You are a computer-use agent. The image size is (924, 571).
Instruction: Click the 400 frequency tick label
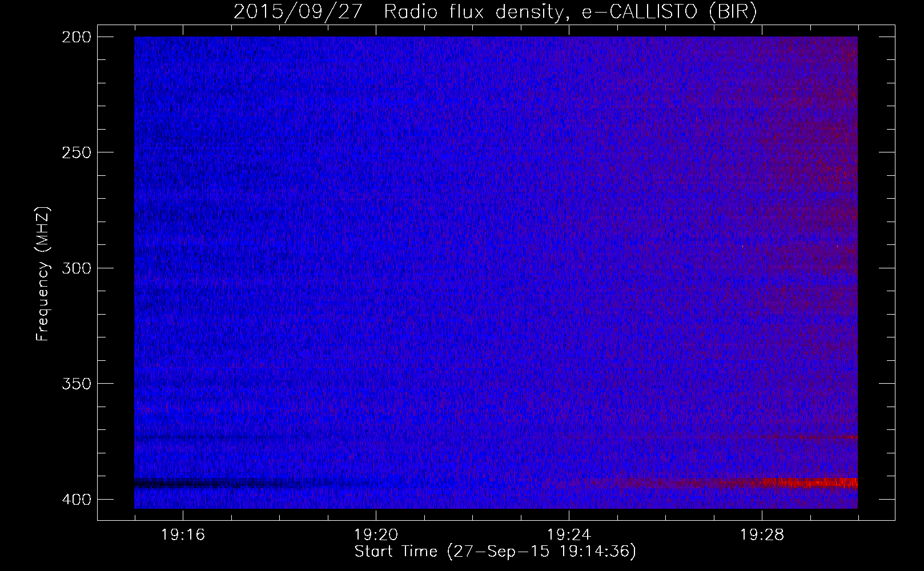tap(76, 500)
